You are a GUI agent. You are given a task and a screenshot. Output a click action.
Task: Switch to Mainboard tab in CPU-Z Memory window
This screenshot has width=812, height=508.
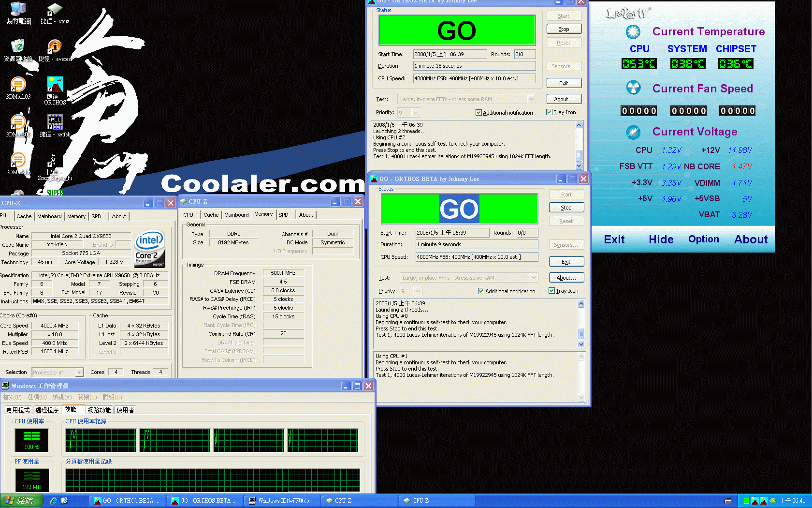coord(236,215)
